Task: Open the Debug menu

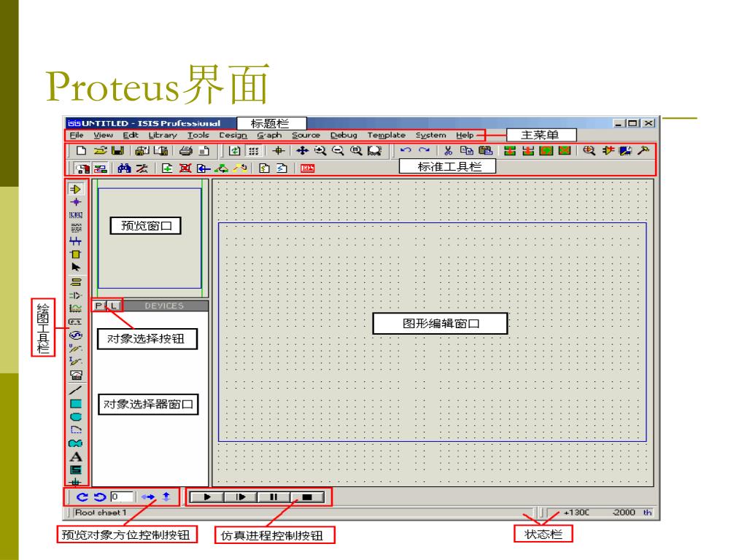Action: pyautogui.click(x=344, y=135)
